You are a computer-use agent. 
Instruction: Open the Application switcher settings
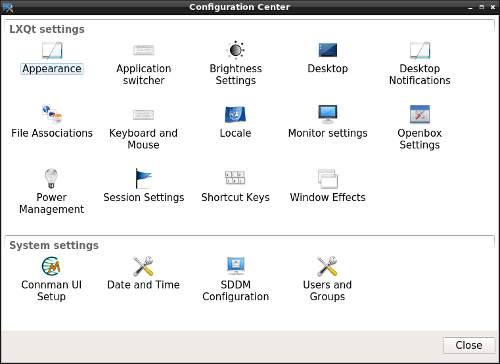144,50
